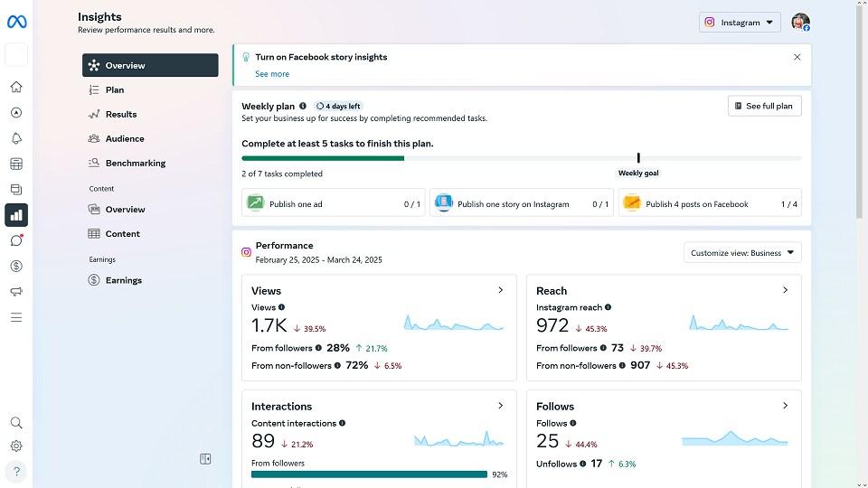Go to Benchmarking section
The height and width of the screenshot is (488, 868).
pyautogui.click(x=135, y=164)
